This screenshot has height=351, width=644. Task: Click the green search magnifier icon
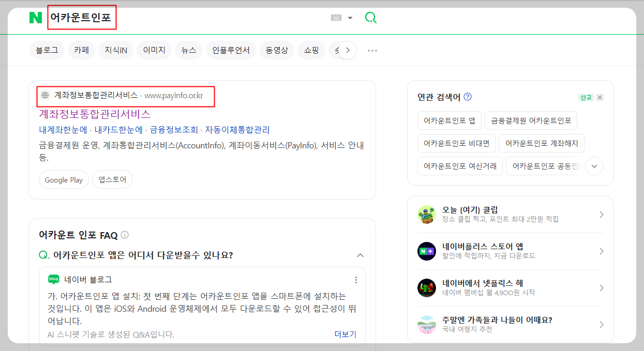pyautogui.click(x=370, y=18)
